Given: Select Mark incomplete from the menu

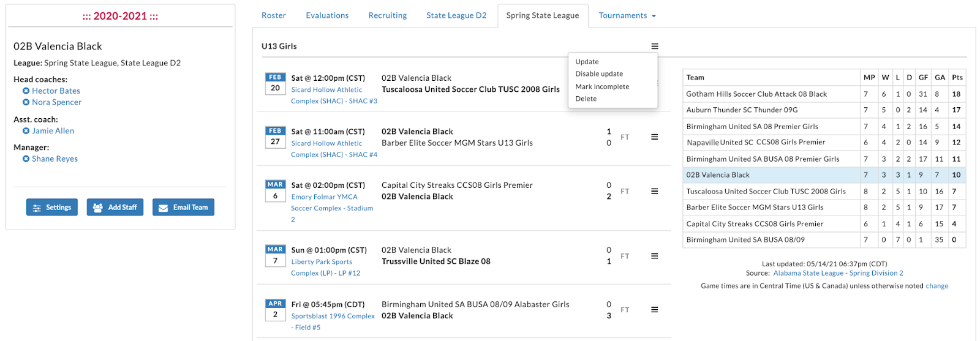Looking at the screenshot, I should [x=602, y=86].
